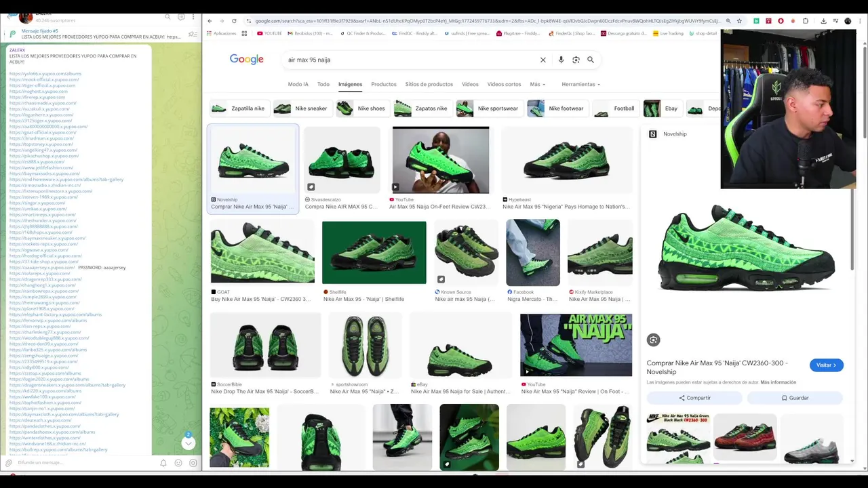Viewport: 868px width, 488px height.
Task: Go back in the browser
Action: coord(210,21)
